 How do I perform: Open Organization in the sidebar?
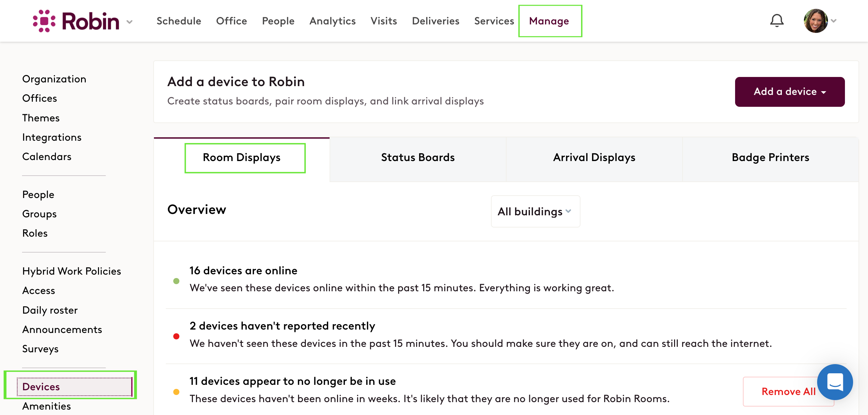[54, 79]
